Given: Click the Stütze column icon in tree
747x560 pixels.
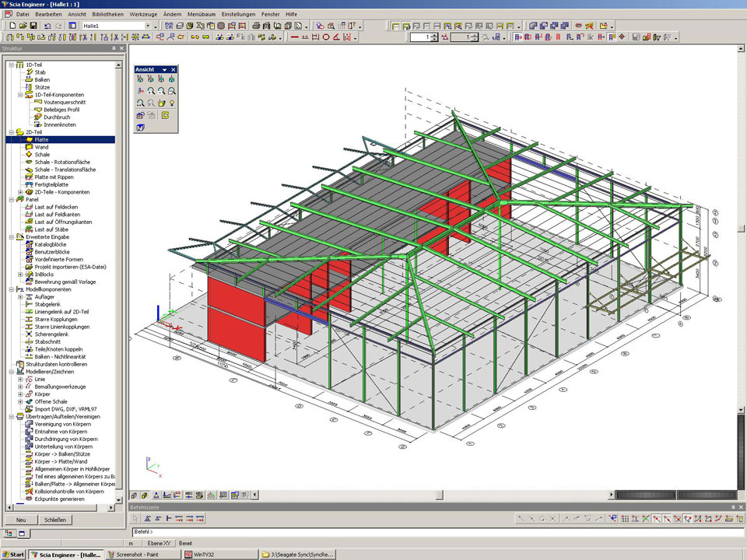Looking at the screenshot, I should pos(28,87).
